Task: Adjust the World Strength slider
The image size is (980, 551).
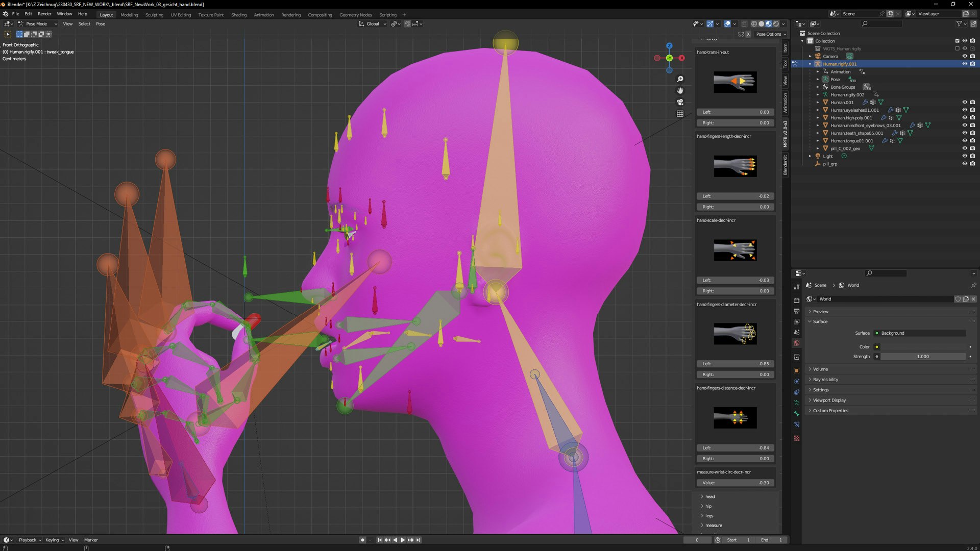Action: [923, 357]
